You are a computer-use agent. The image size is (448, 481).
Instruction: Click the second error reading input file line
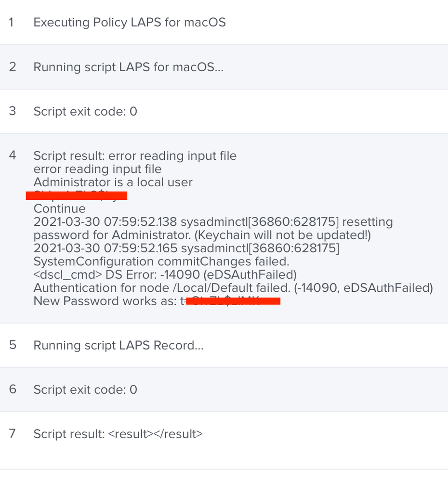coord(97,169)
